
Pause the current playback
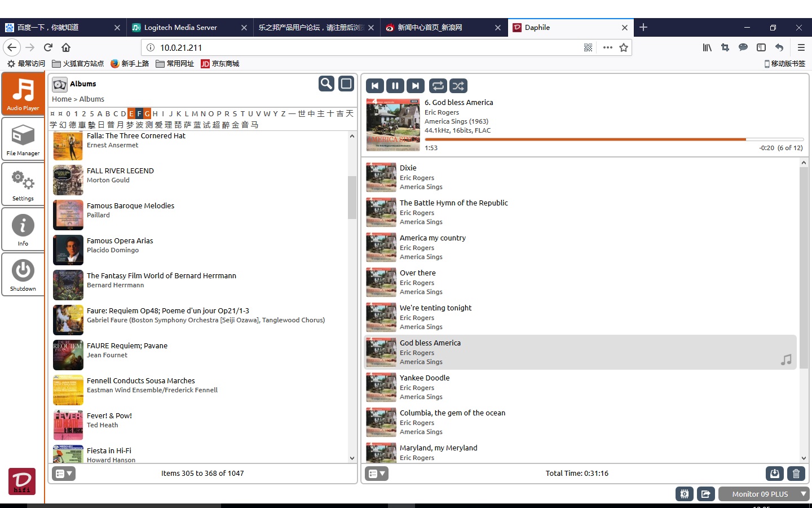tap(395, 86)
